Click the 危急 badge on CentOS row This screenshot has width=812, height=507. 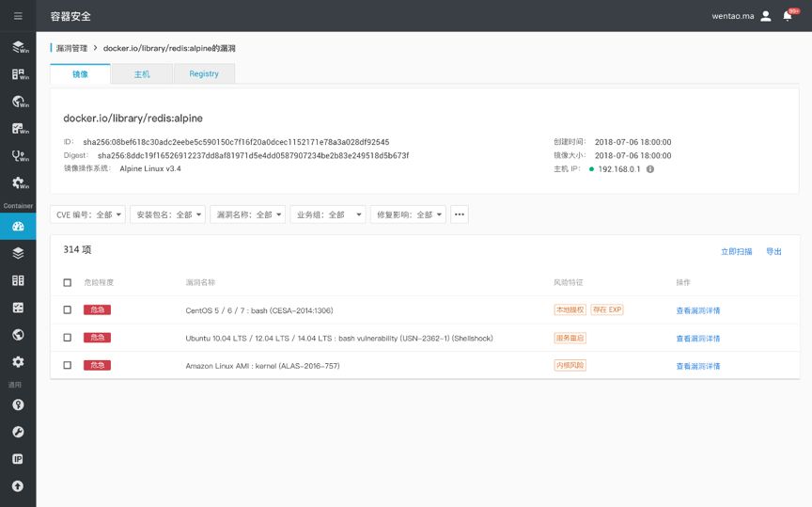point(98,309)
